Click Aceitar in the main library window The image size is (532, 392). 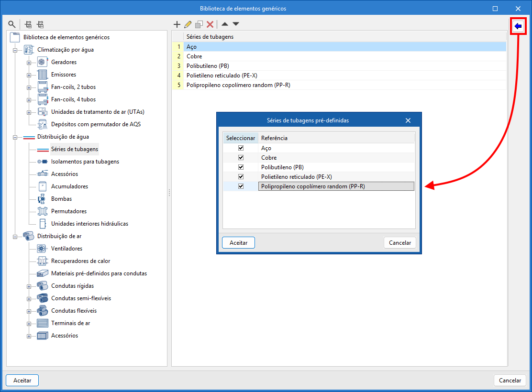pyautogui.click(x=22, y=381)
